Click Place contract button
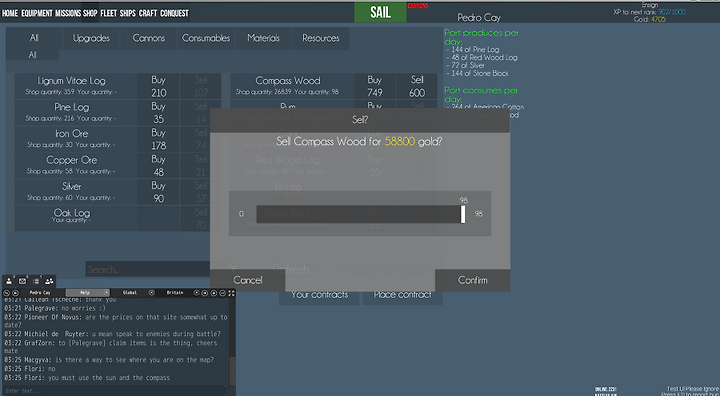Viewport: 720px width, 396px height. [x=402, y=295]
